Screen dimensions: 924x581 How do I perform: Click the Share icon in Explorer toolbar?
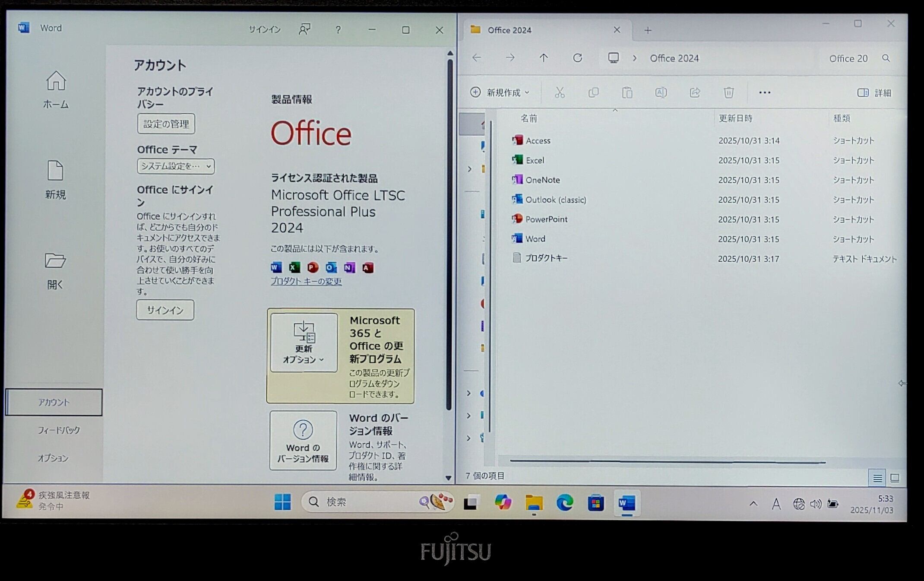pyautogui.click(x=695, y=92)
